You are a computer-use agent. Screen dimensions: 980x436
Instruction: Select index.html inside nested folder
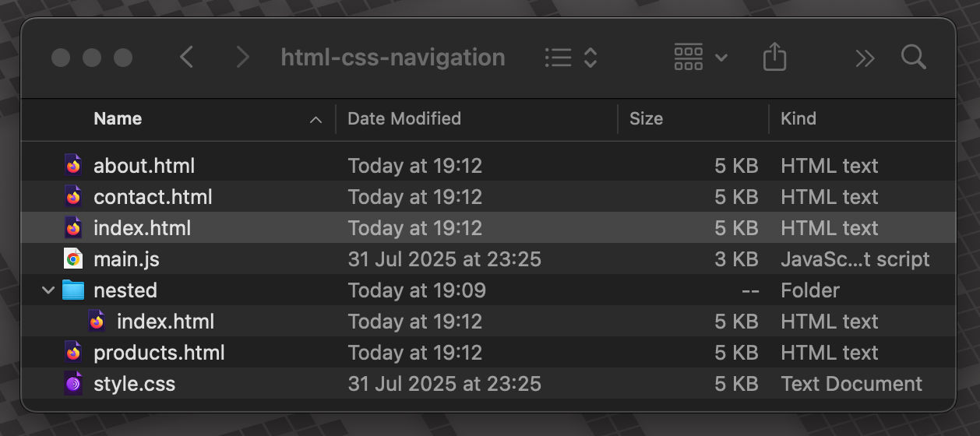165,322
